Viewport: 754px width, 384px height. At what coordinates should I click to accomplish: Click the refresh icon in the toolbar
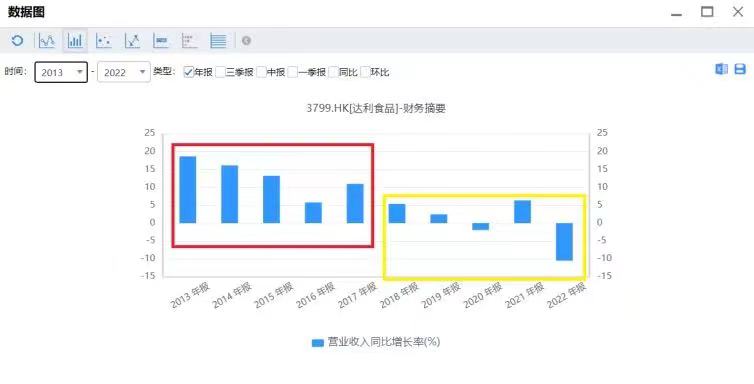pos(17,40)
